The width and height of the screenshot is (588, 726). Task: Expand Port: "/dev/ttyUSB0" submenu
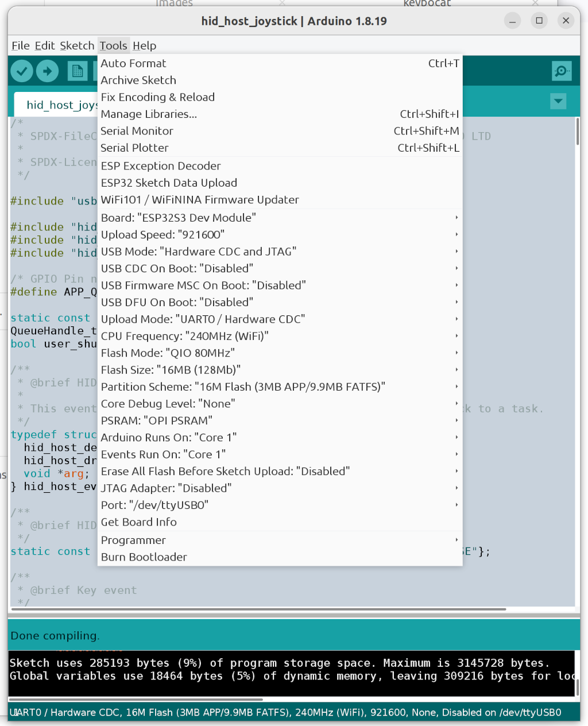[x=280, y=505]
